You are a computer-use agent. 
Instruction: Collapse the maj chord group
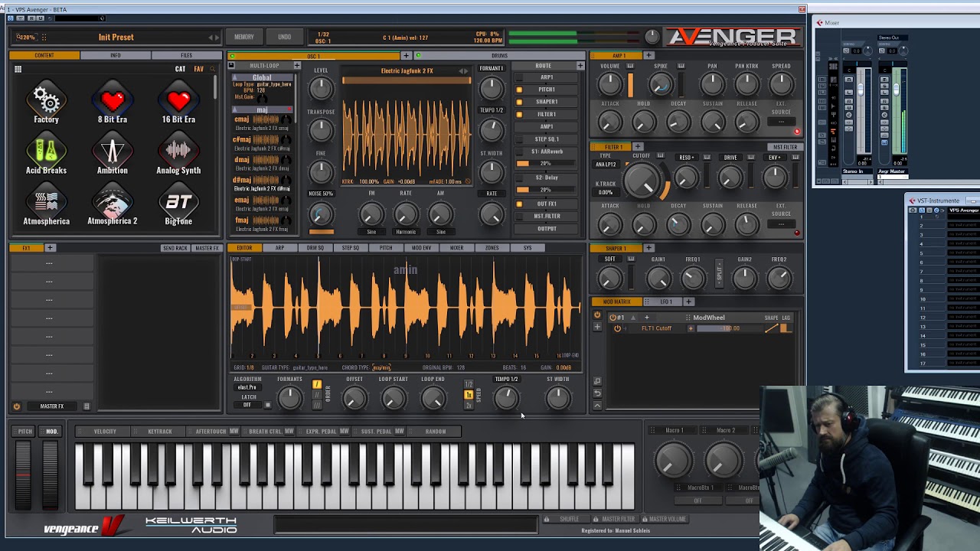[235, 110]
